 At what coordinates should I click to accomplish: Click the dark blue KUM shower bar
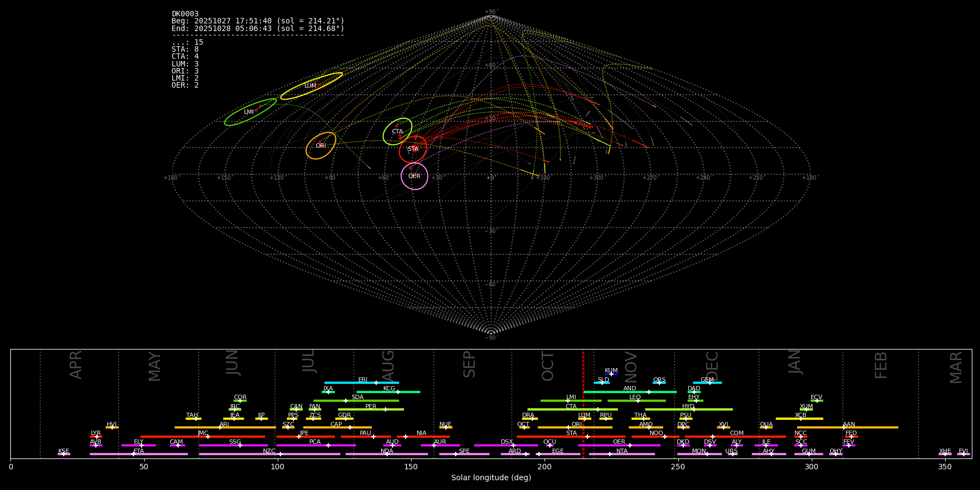(611, 374)
